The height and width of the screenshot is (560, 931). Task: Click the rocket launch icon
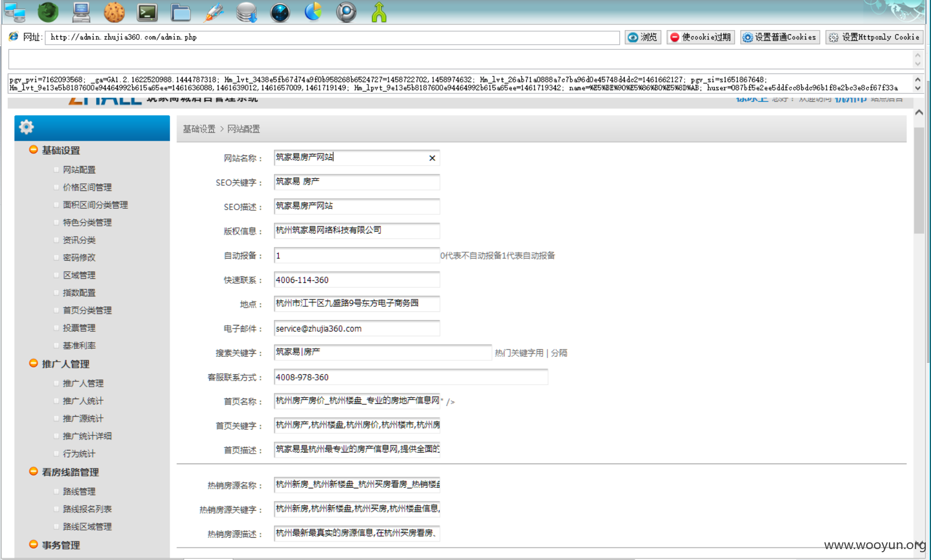pyautogui.click(x=214, y=12)
